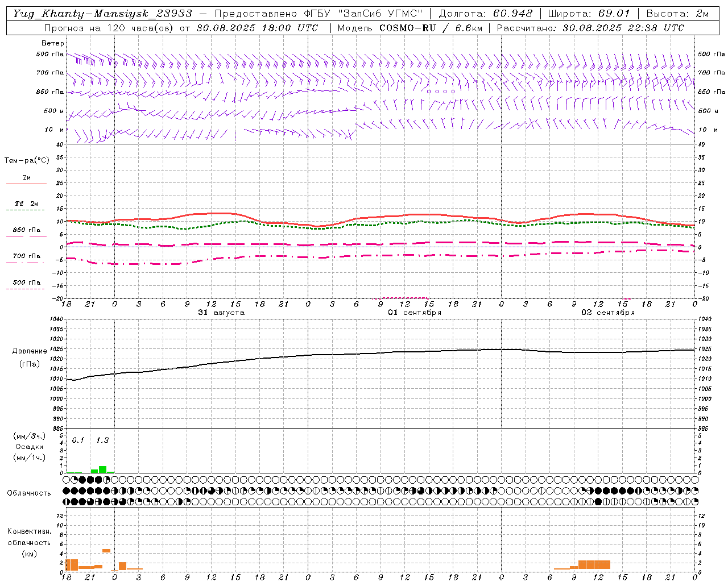
Task: Click the calm-wind circles at 850 гПа level
Action: 441,91
